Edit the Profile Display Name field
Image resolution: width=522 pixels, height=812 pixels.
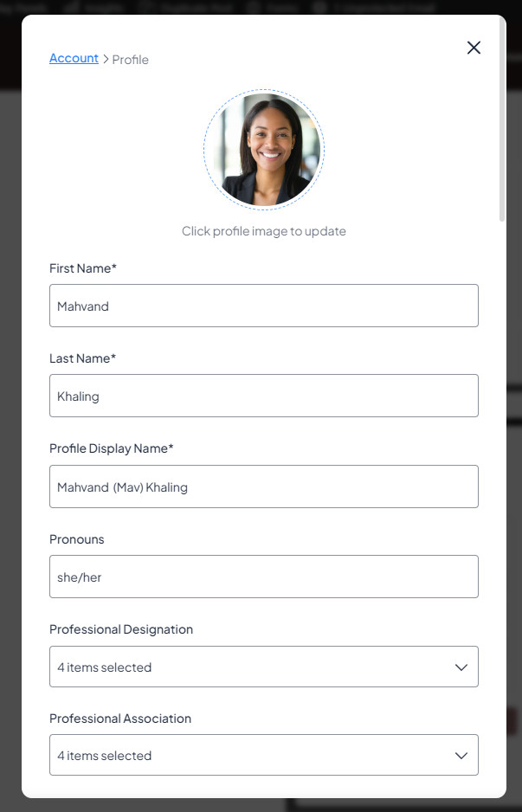(264, 487)
